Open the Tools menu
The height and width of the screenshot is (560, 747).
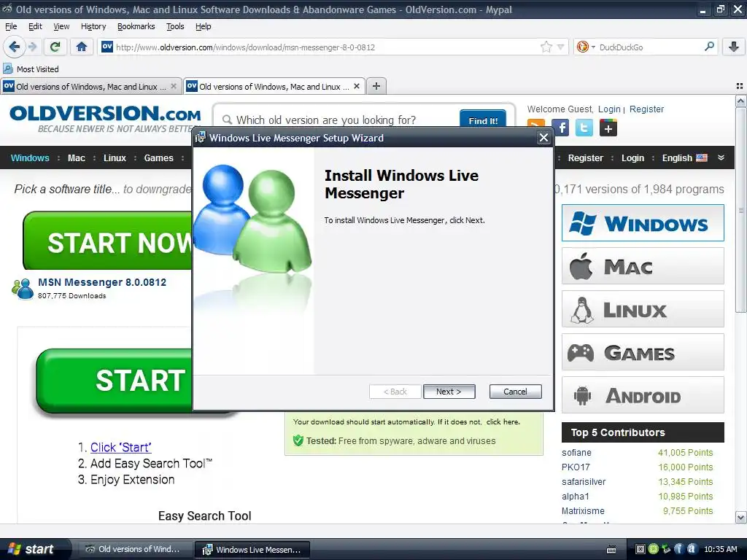click(175, 26)
